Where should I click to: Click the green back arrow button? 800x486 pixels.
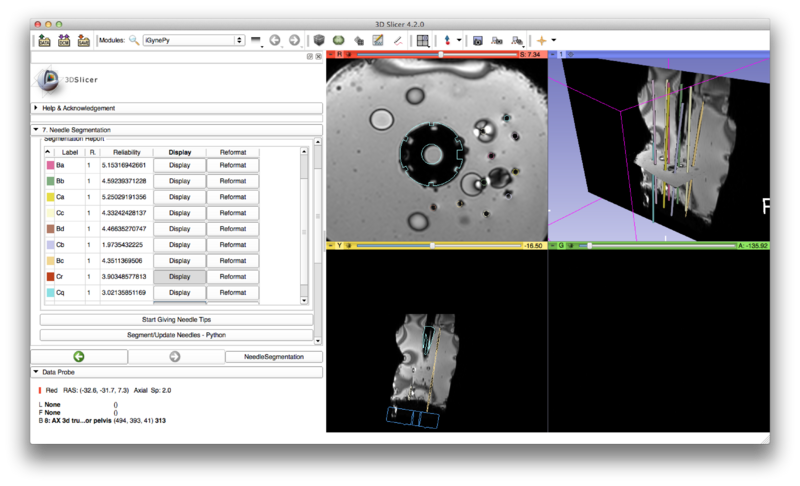coord(79,356)
